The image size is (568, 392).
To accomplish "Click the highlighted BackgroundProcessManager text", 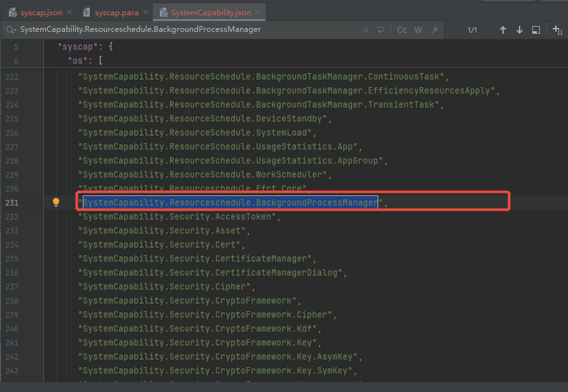I will pyautogui.click(x=231, y=203).
